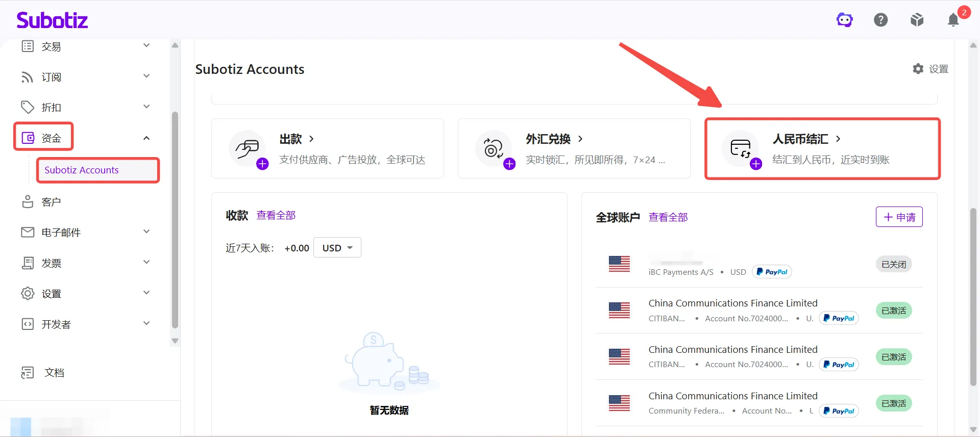Open the USD currency dropdown
This screenshot has width=980, height=437.
337,248
